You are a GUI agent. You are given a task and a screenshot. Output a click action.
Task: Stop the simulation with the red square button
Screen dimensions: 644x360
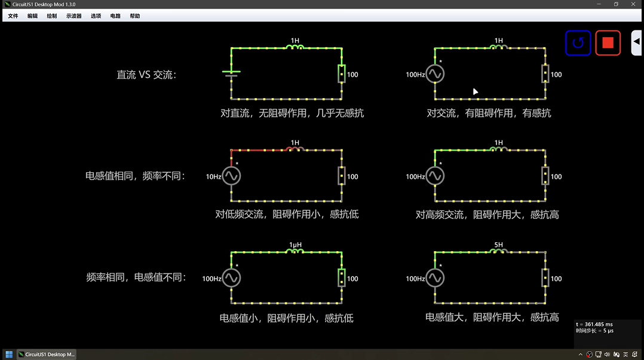tap(608, 42)
